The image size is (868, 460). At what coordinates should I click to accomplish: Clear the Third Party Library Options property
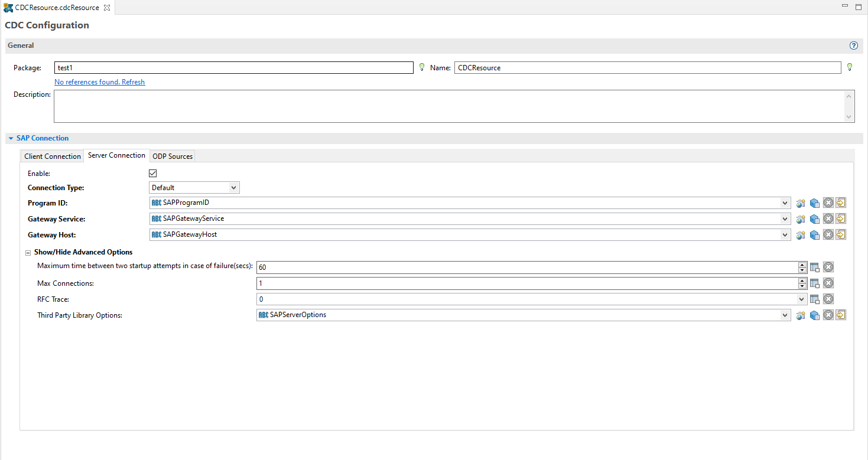(x=828, y=315)
